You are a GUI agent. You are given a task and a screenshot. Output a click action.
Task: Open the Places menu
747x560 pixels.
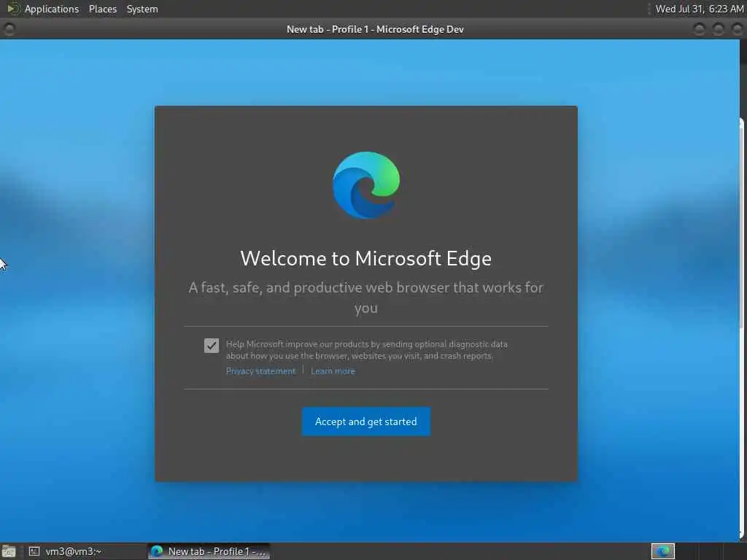pyautogui.click(x=102, y=9)
